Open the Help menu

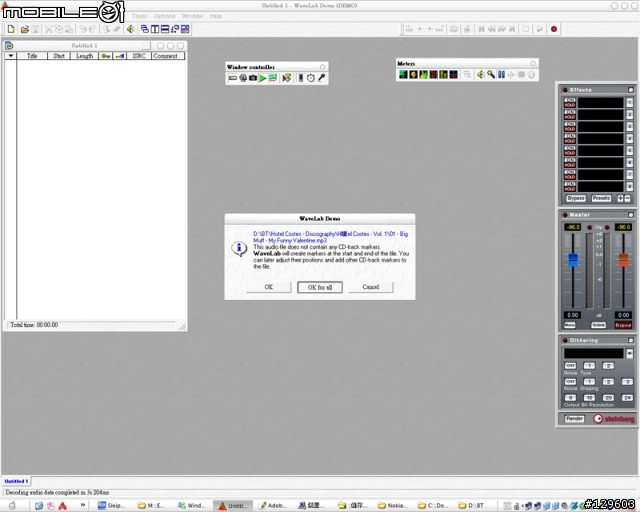(x=216, y=16)
